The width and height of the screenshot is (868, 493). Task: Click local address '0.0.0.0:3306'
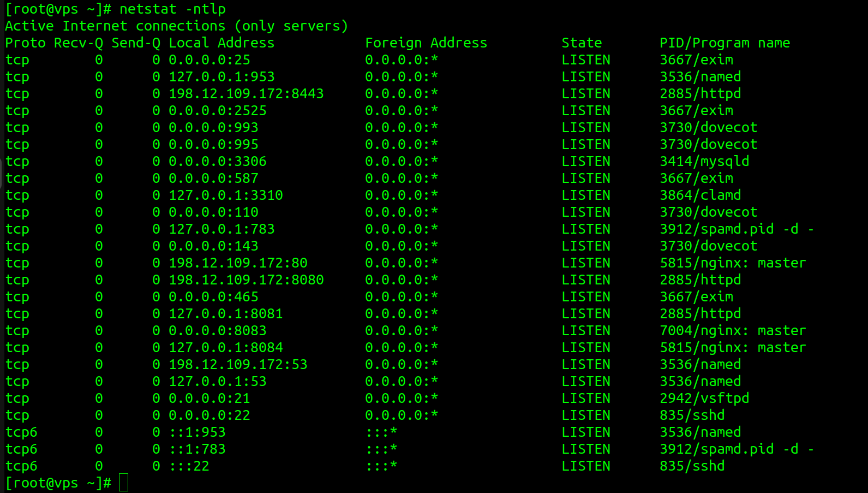tap(218, 162)
